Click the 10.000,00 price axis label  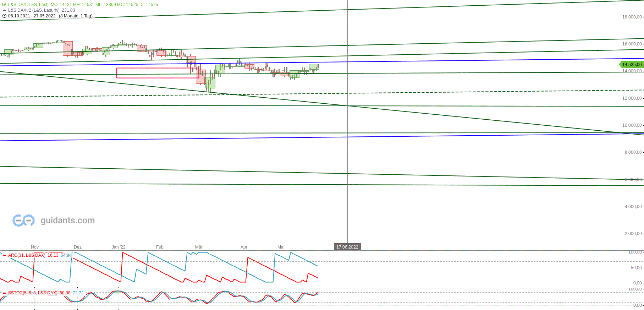point(632,125)
